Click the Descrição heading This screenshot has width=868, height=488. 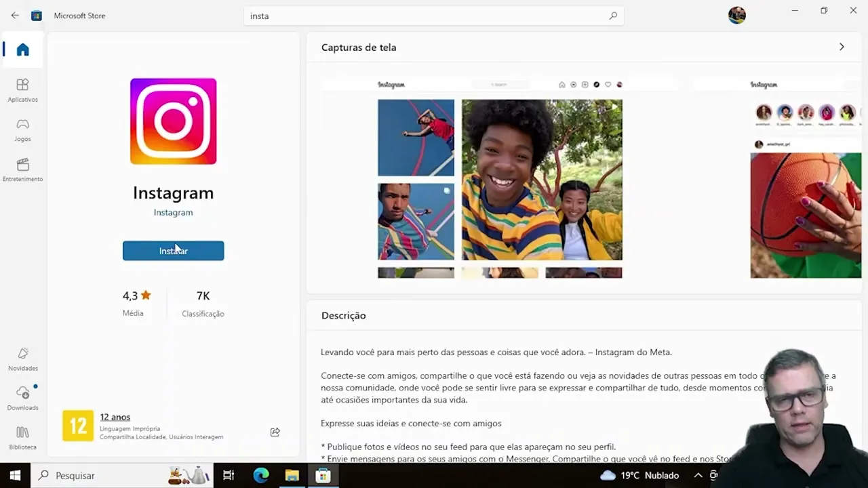pos(343,315)
